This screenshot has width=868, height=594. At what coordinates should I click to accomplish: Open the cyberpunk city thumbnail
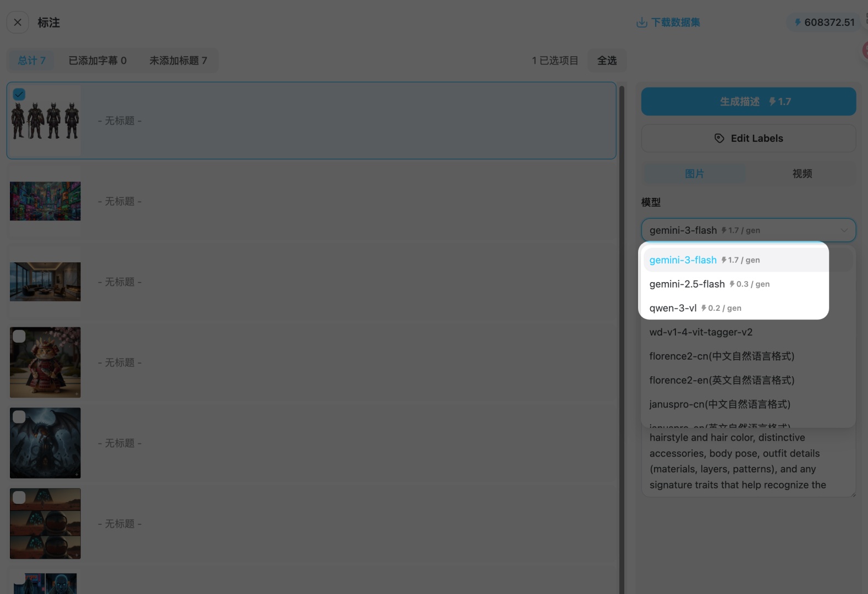pos(45,201)
